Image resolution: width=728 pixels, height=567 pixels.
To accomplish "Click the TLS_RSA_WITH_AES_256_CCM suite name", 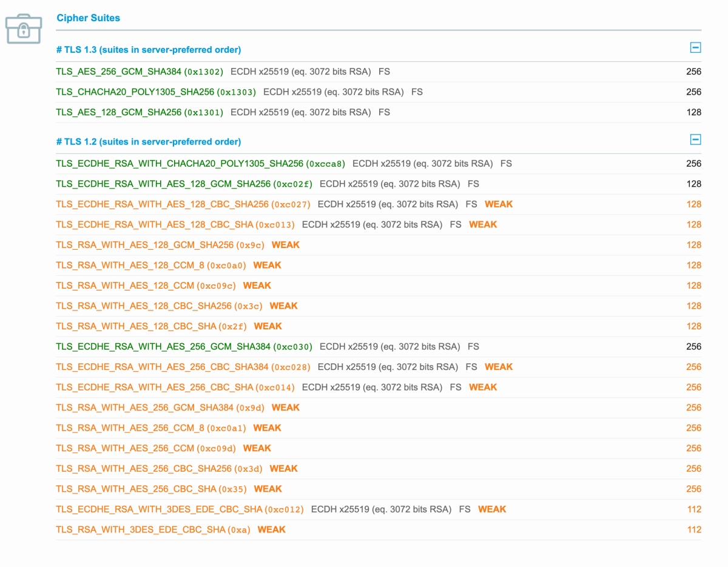I will pos(125,449).
